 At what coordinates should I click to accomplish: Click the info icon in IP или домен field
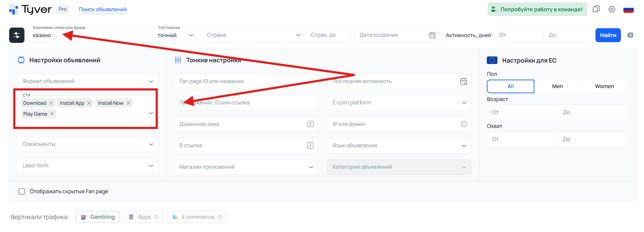(x=464, y=124)
